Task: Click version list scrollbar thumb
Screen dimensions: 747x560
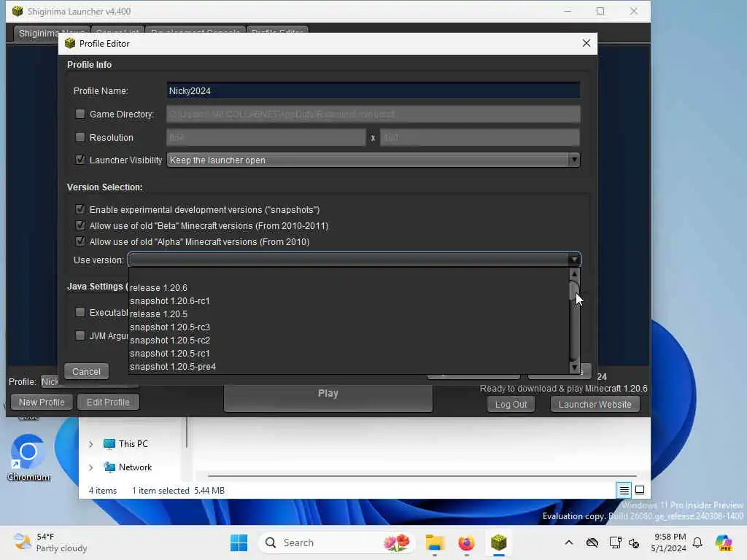Action: click(x=574, y=290)
